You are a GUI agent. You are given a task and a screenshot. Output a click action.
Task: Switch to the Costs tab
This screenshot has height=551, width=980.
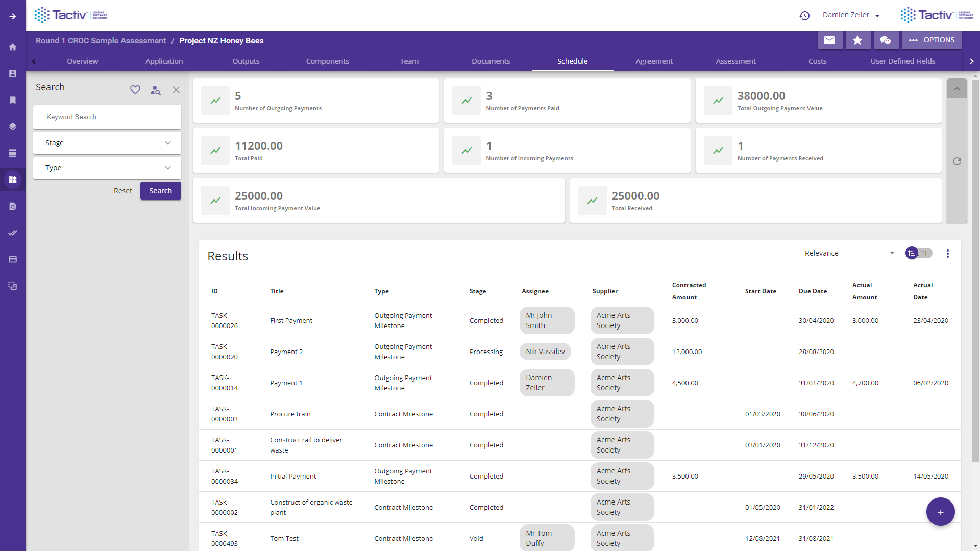817,61
